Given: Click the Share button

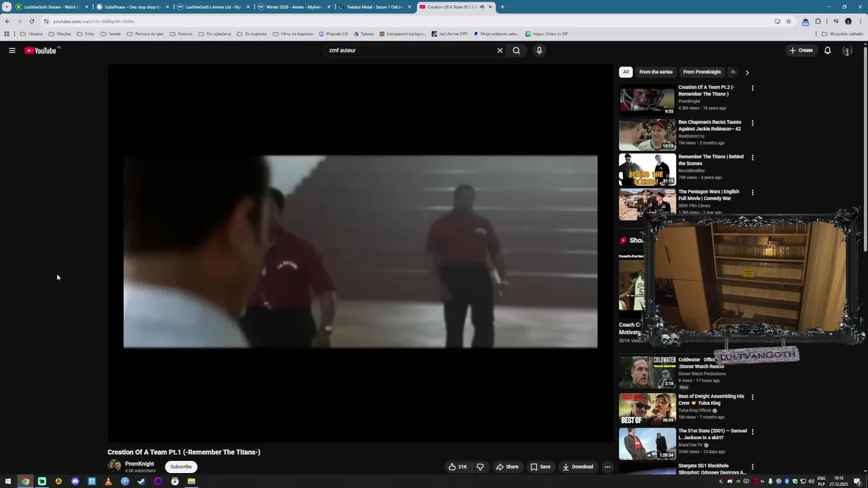Looking at the screenshot, I should coord(507,466).
